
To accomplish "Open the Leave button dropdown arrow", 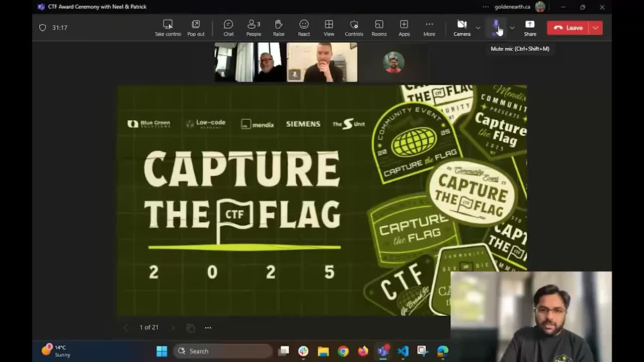I will [595, 28].
